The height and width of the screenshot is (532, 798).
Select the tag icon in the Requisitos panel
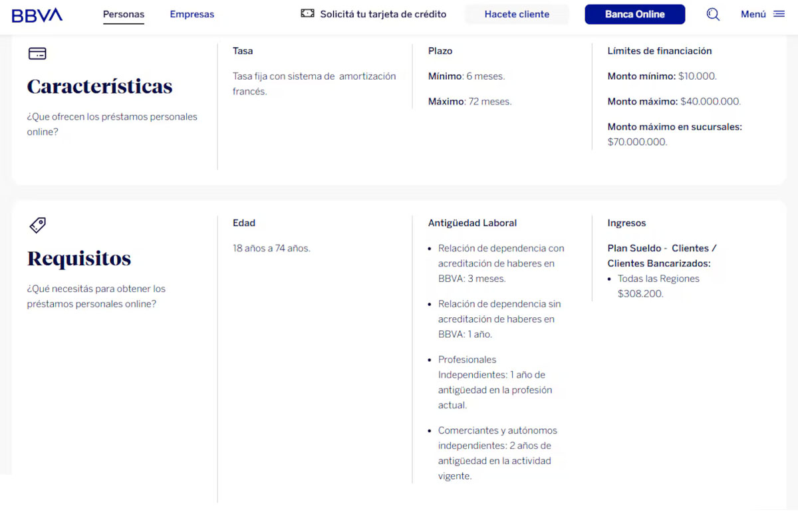pyautogui.click(x=37, y=225)
